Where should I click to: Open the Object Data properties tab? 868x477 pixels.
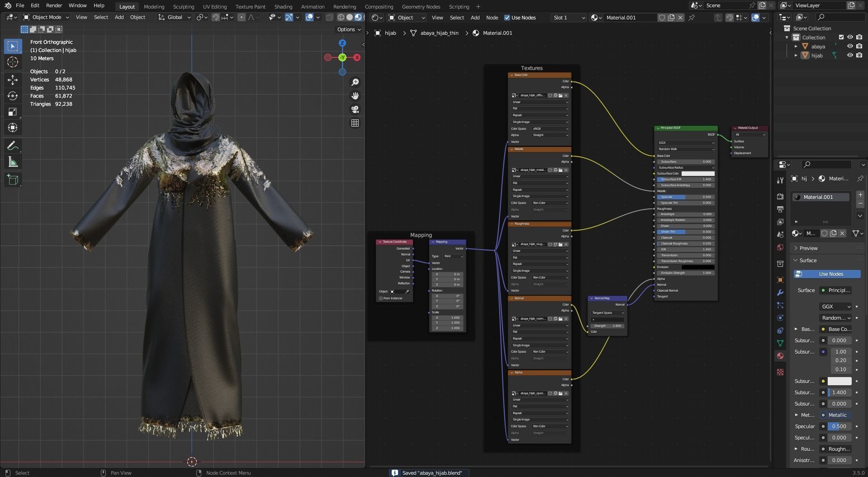tap(780, 343)
